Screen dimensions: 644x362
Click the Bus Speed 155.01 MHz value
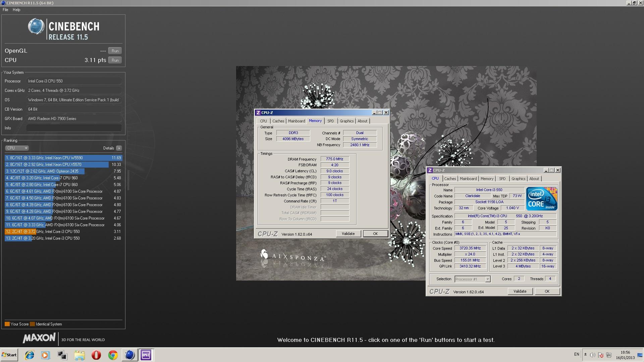tap(470, 260)
